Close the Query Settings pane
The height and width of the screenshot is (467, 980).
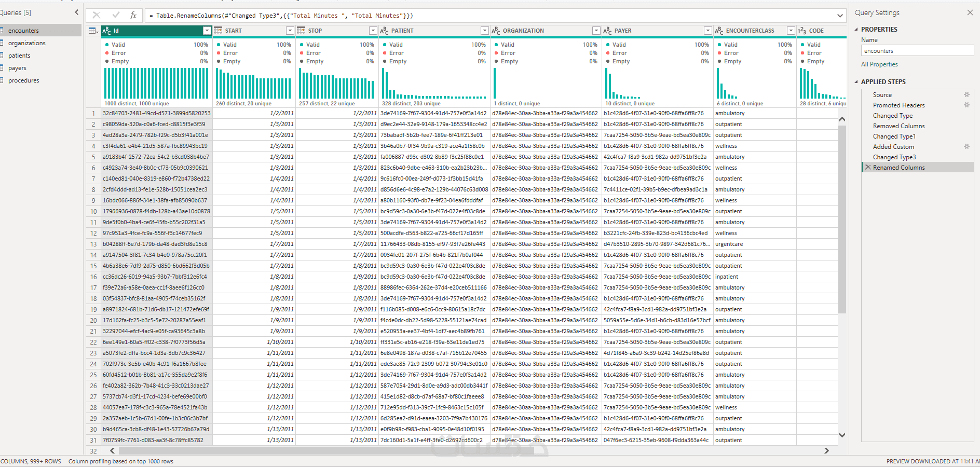[970, 12]
